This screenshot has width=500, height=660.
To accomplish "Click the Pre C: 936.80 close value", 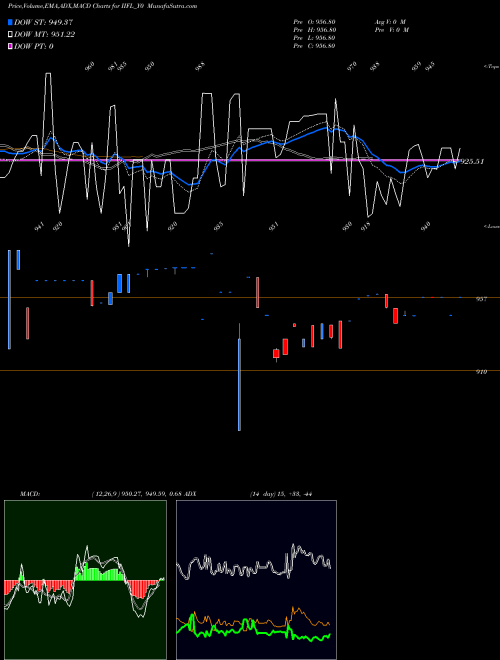I will pos(314,46).
